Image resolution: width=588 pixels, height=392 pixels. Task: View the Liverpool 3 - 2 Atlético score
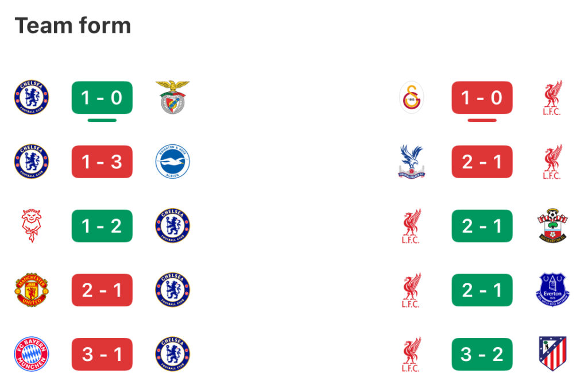click(x=482, y=354)
